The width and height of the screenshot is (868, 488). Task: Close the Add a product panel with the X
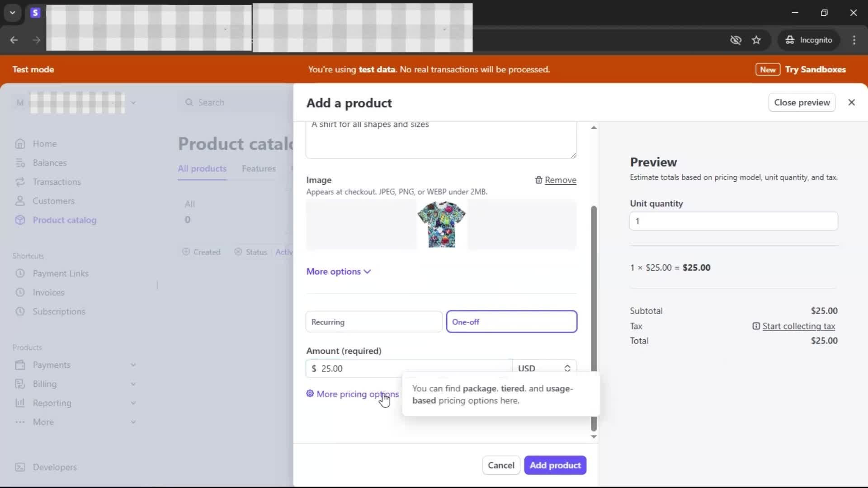pos(851,103)
